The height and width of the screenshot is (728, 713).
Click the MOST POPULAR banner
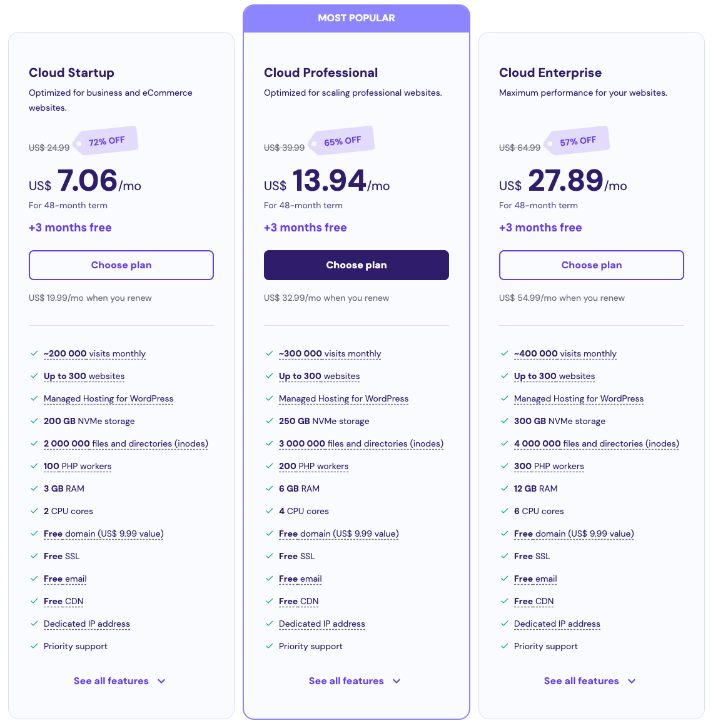[356, 18]
